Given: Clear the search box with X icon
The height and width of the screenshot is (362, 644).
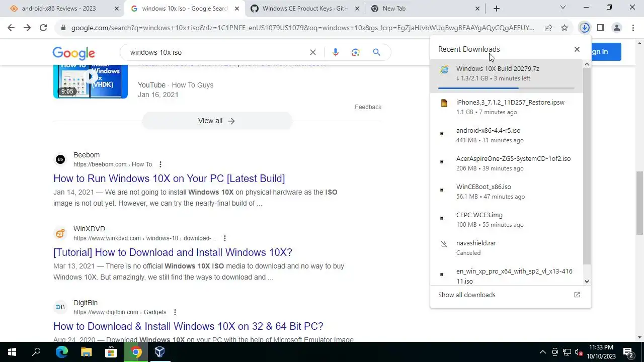Looking at the screenshot, I should coord(313,52).
